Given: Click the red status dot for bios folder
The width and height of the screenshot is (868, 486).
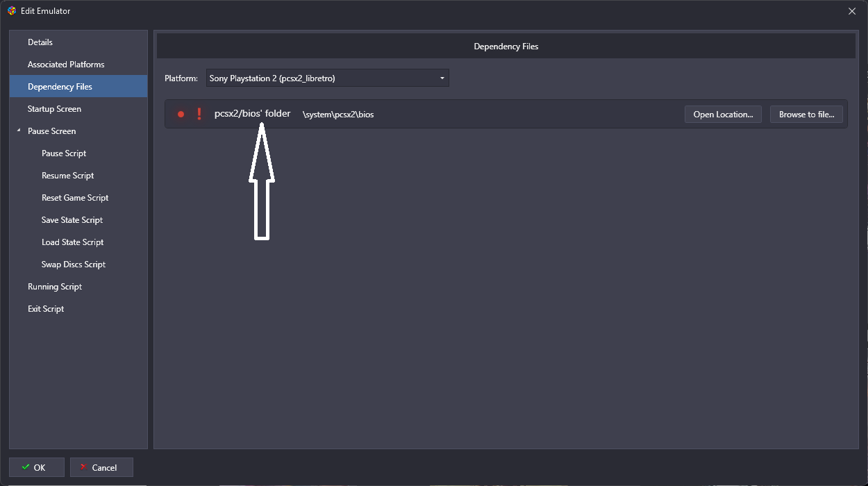Looking at the screenshot, I should [181, 114].
